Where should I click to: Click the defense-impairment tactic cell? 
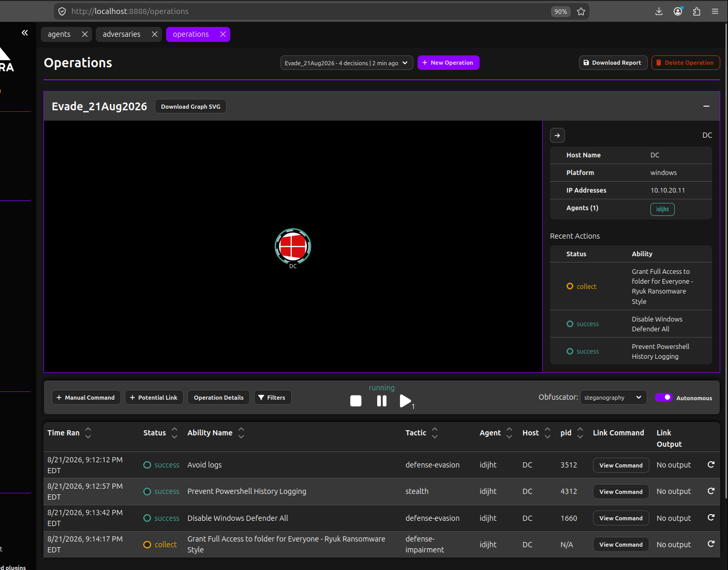[425, 545]
